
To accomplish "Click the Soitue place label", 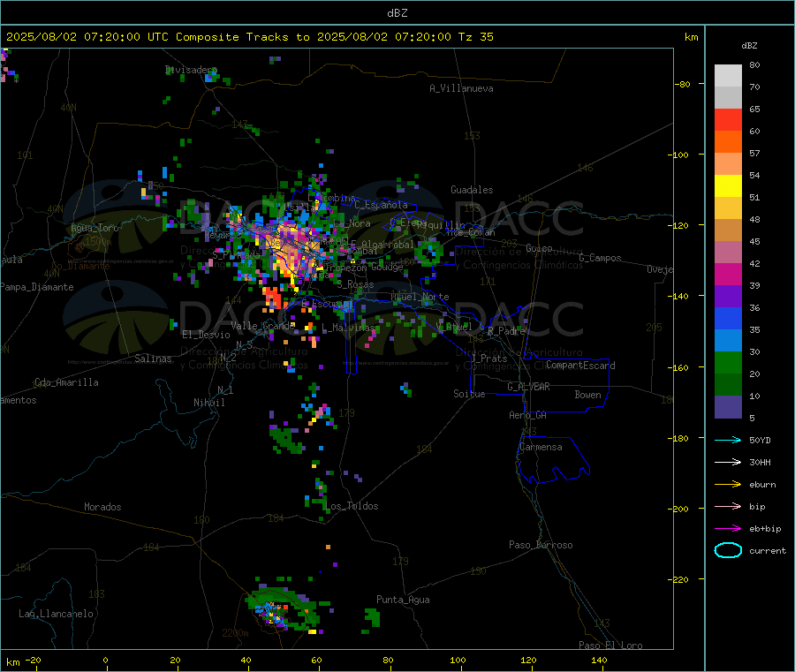I will point(469,394).
